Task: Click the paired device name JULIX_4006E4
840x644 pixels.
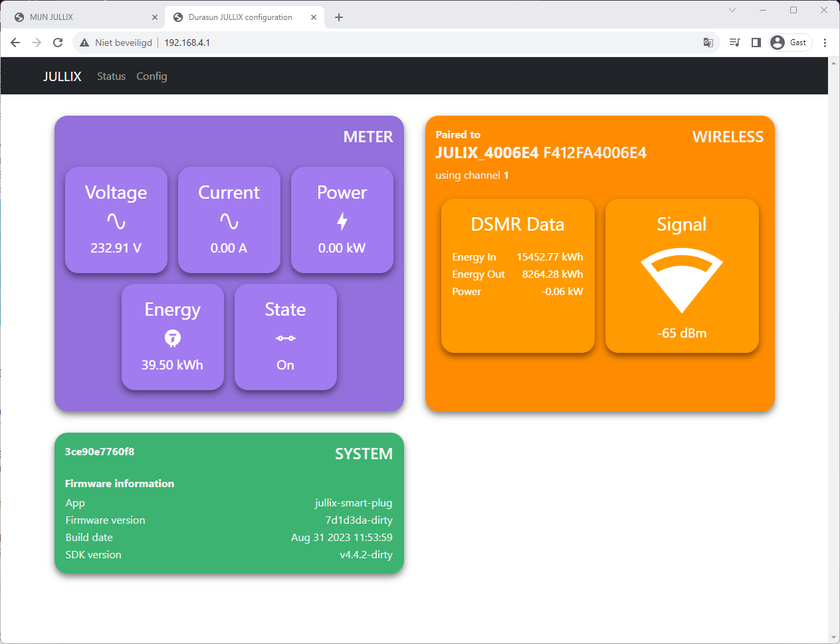Action: tap(487, 153)
